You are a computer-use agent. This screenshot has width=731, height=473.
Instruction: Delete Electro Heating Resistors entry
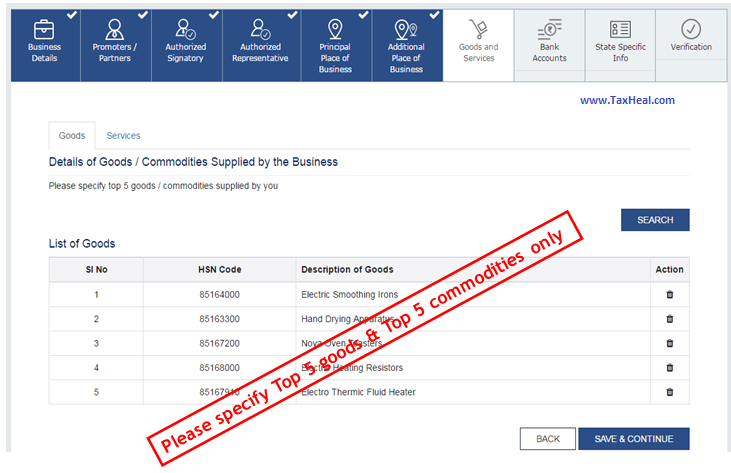pos(669,368)
